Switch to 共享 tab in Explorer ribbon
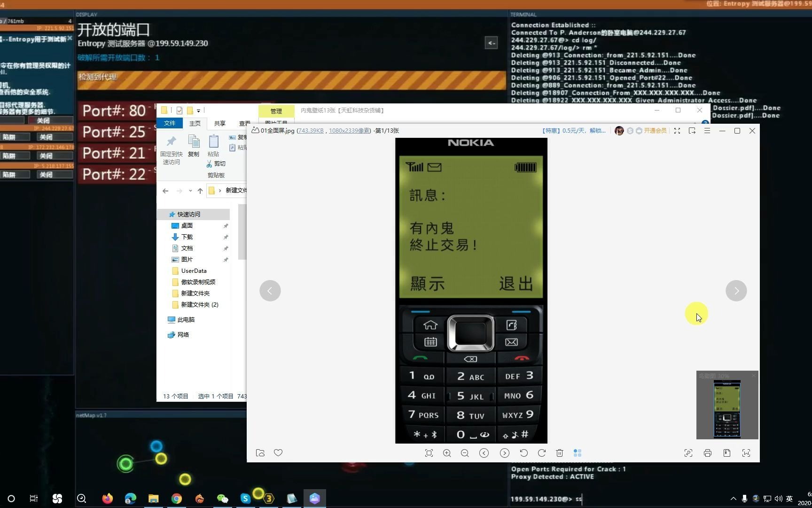812x508 pixels. 220,123
